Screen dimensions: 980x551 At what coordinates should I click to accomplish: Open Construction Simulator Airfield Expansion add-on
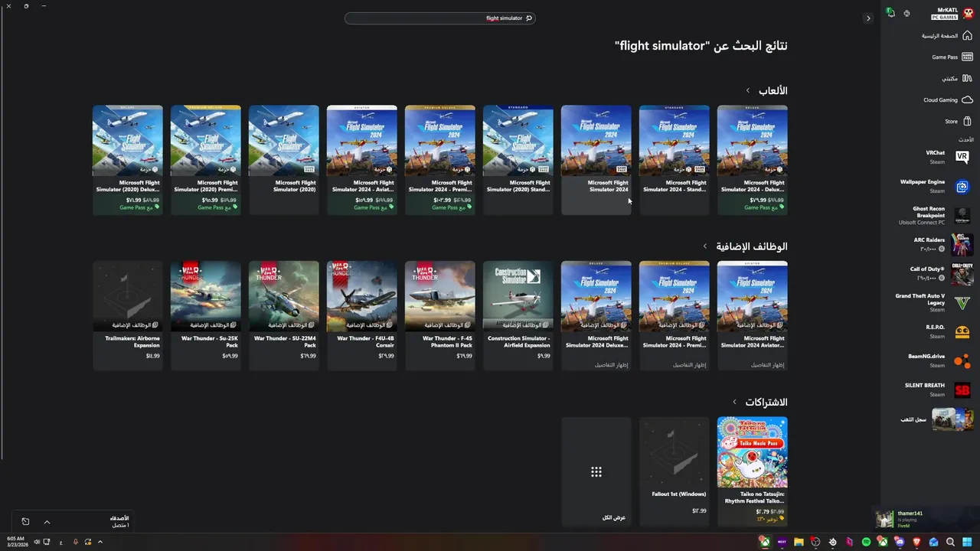(x=518, y=315)
